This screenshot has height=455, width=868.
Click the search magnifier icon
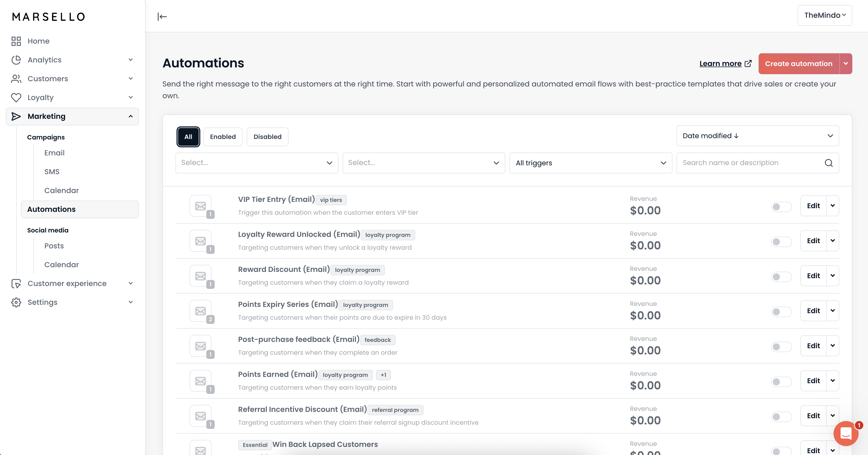click(829, 163)
